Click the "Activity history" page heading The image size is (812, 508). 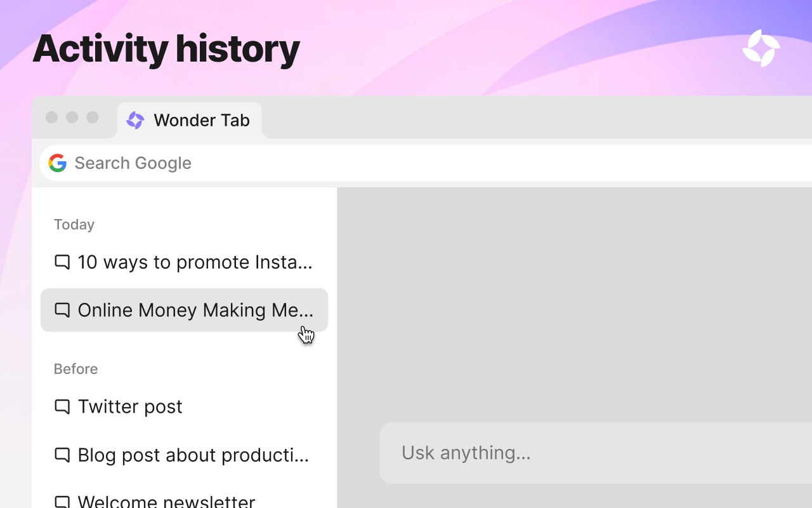coord(166,49)
